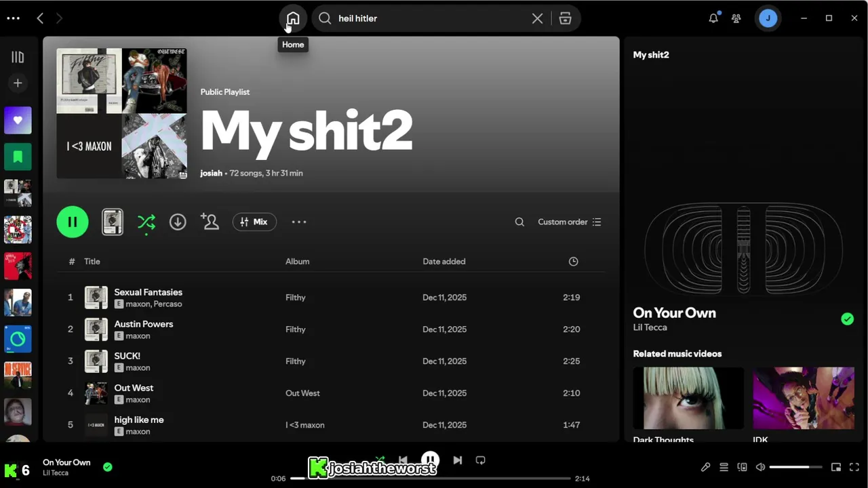Toggle saved checkmark in right panel

[x=847, y=319]
